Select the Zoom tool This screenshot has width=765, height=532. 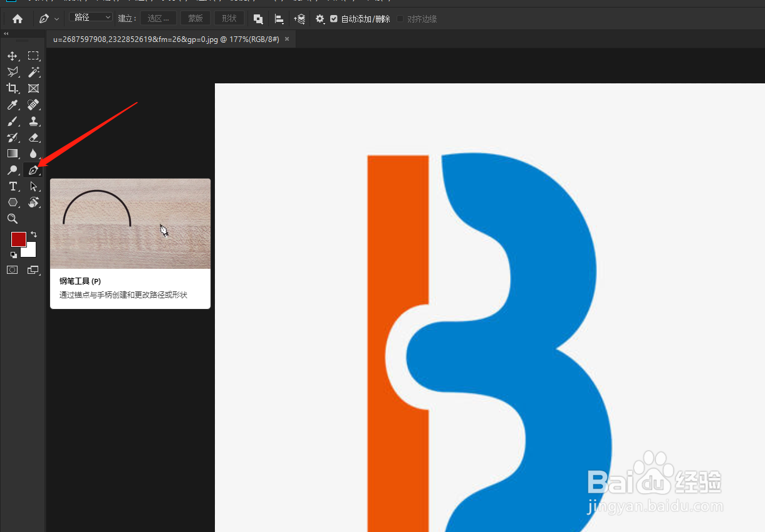(12, 219)
